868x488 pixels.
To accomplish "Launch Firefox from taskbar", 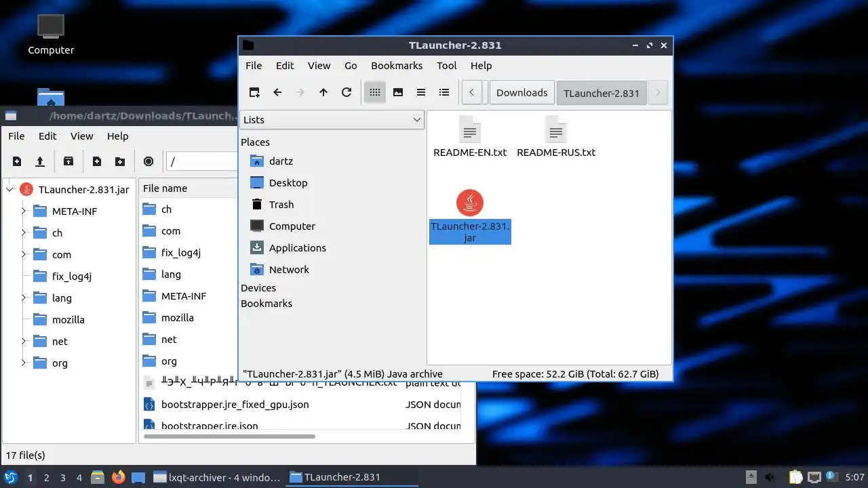I will point(119,477).
